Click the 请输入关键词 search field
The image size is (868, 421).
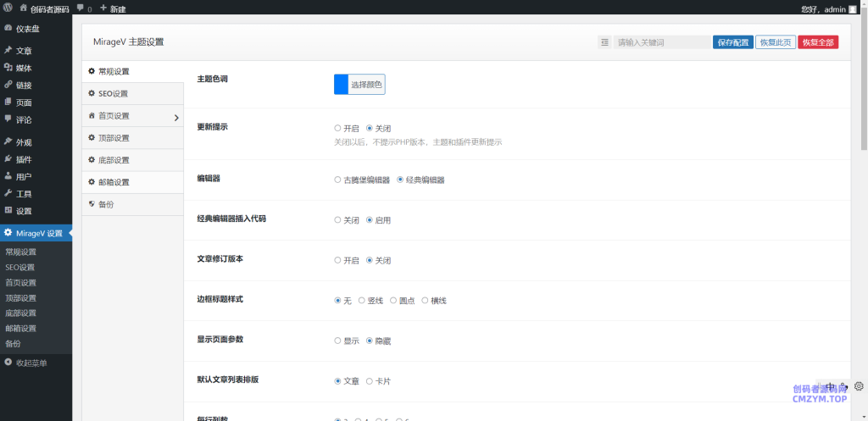click(x=661, y=42)
